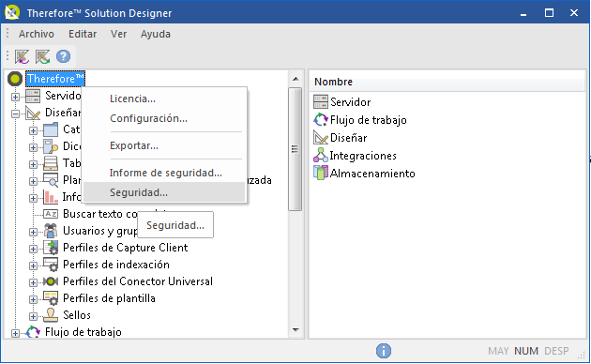Viewport: 591px width, 364px height.
Task: Click the second toolbar icon with green arrow
Action: point(42,57)
